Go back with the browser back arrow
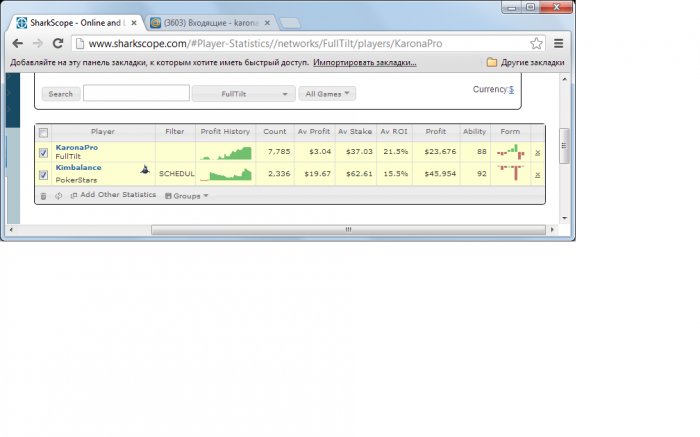Image resolution: width=700 pixels, height=437 pixels. (x=17, y=43)
